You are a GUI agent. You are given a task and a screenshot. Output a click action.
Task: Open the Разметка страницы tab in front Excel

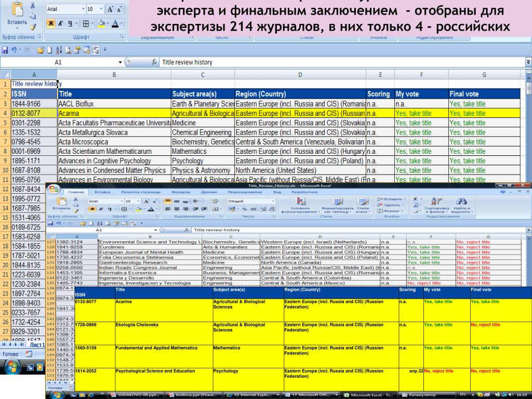click(x=141, y=192)
